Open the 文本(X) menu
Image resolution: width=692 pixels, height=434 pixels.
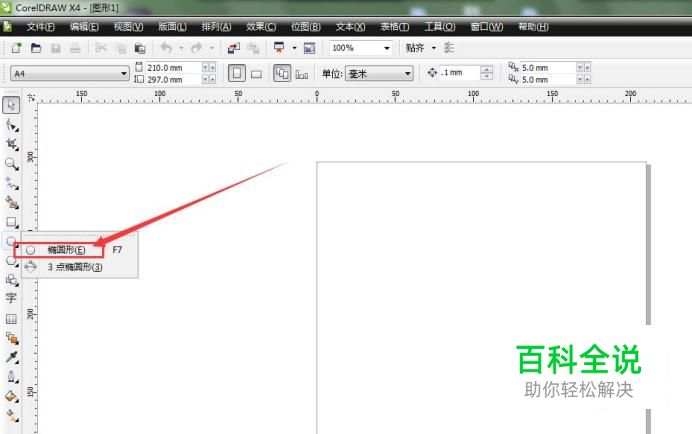(350, 27)
